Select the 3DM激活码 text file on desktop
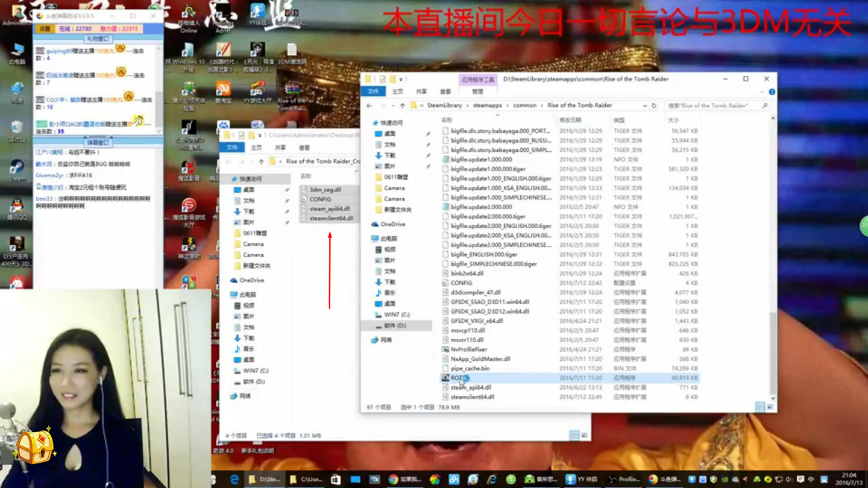Screen dimensions: 868x488 point(292,54)
